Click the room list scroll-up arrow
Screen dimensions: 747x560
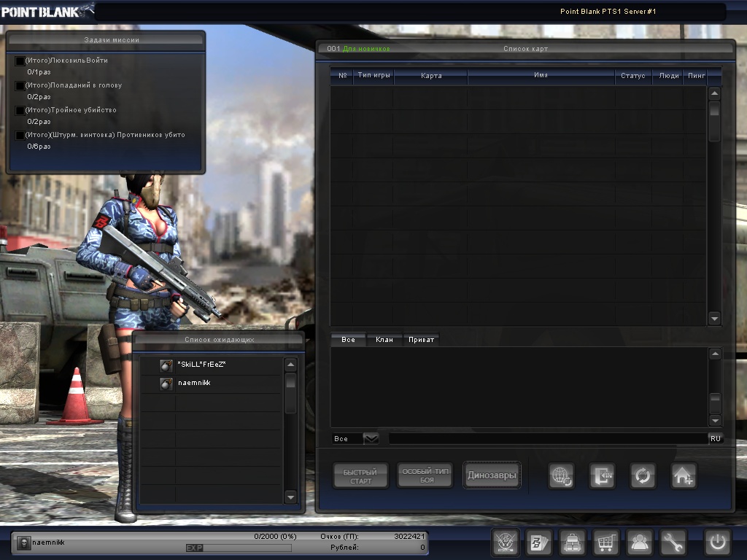(x=714, y=93)
